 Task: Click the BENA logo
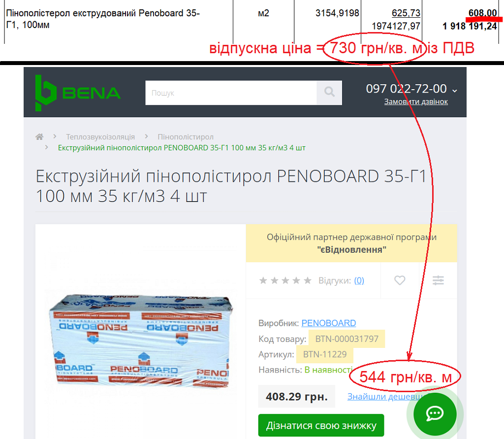pyautogui.click(x=78, y=93)
